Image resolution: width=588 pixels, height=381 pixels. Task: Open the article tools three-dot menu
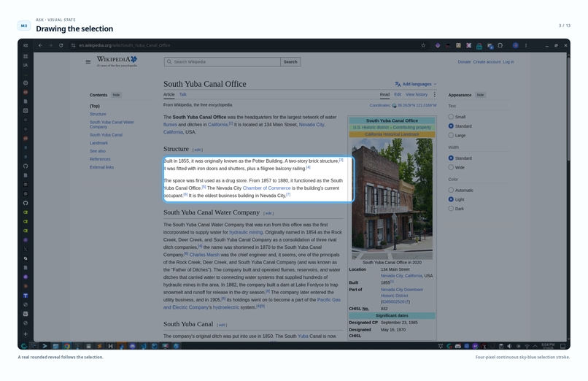point(435,94)
